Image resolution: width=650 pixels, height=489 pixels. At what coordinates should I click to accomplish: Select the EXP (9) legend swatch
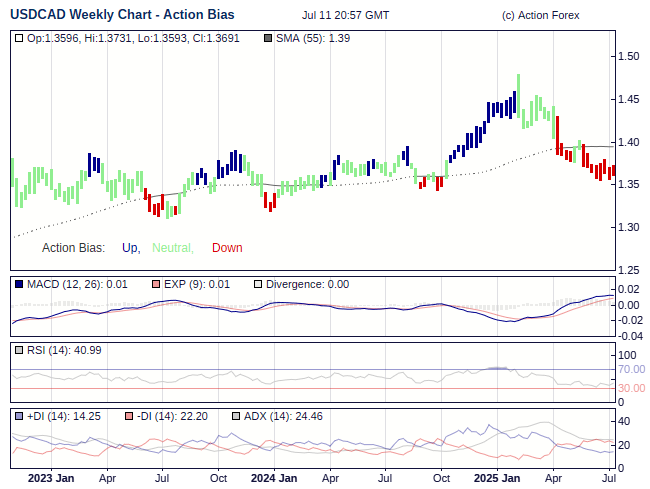[155, 284]
